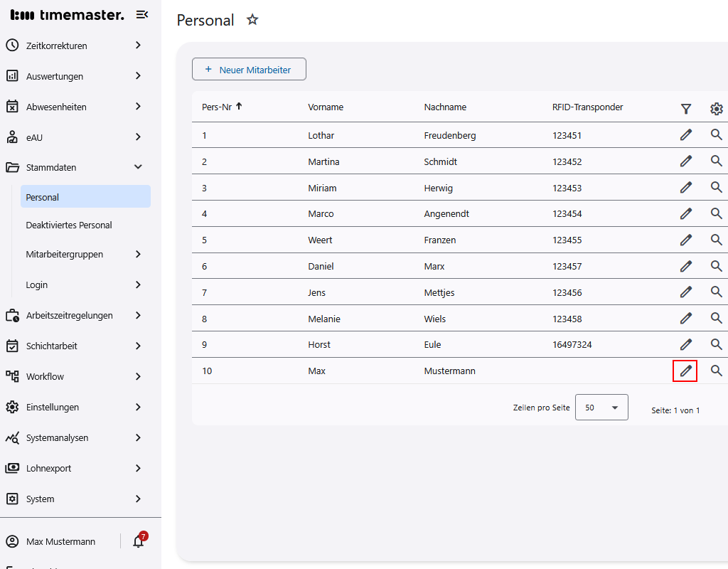Open the Zeilen pro Seite dropdown
This screenshot has height=569, width=728.
pyautogui.click(x=601, y=408)
